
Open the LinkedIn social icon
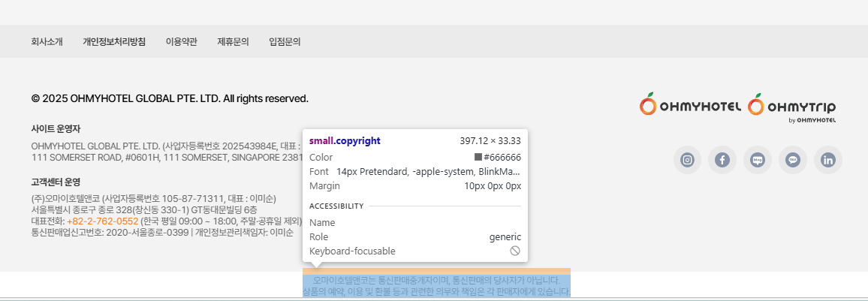pos(828,160)
